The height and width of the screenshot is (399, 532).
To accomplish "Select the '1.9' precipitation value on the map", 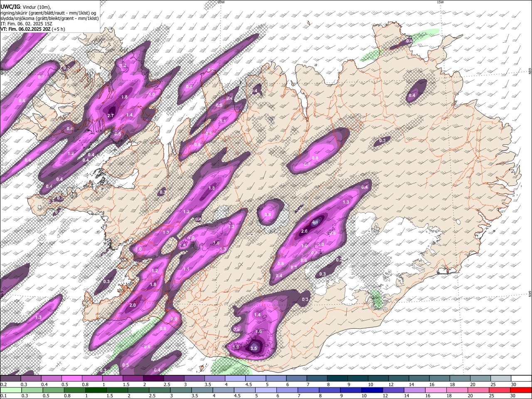I will [x=236, y=347].
